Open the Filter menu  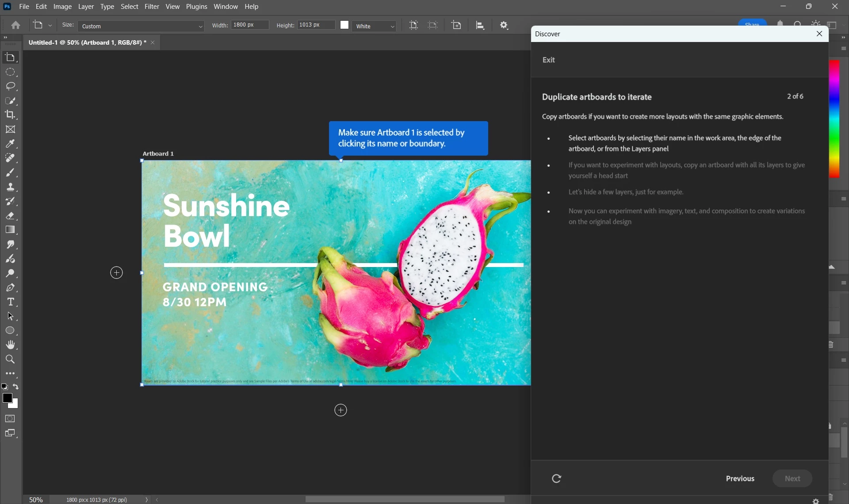(152, 7)
